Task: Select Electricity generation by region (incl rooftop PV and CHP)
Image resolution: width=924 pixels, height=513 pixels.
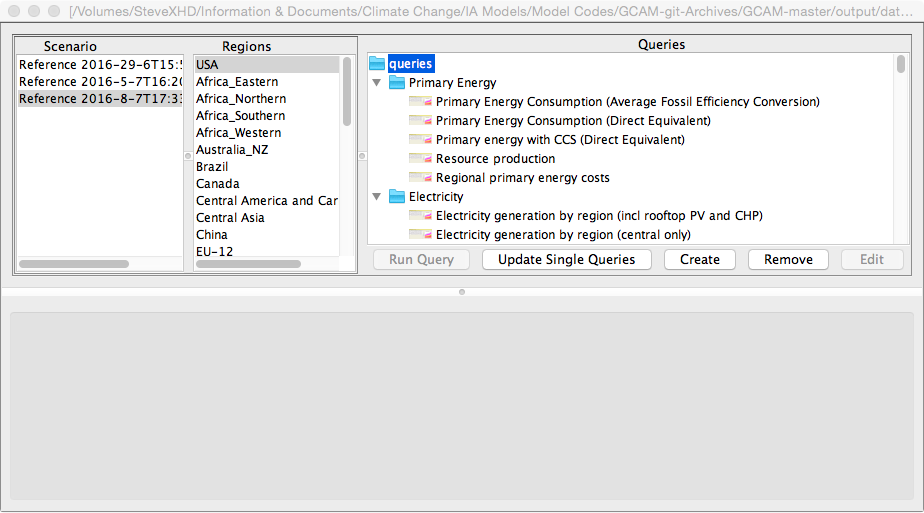Action: 599,216
